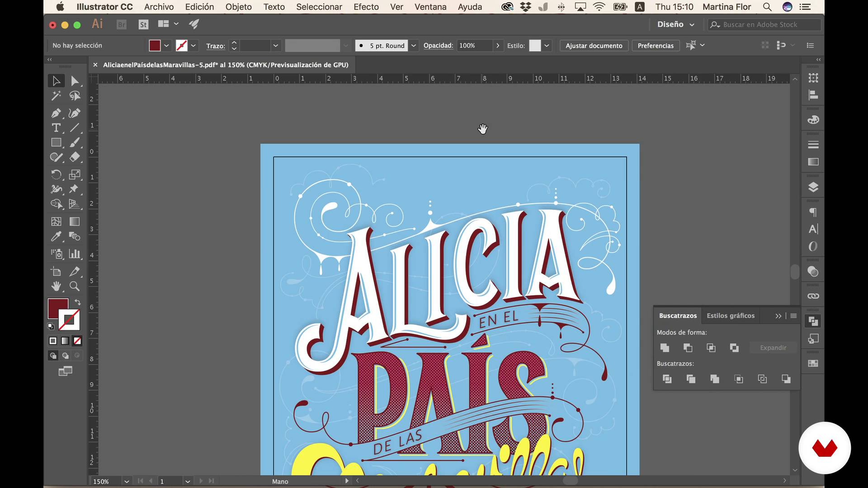
Task: Click the stroke swatch in the toolbox
Action: 69,320
